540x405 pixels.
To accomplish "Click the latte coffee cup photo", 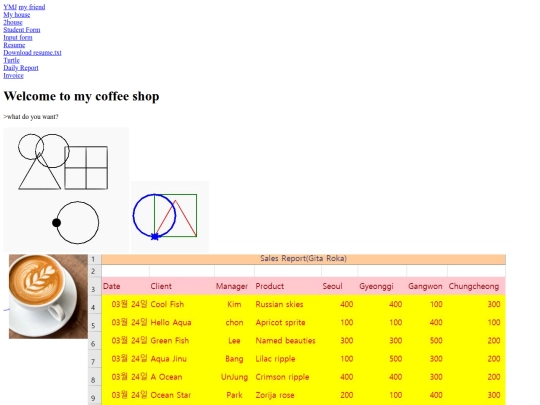I will [x=48, y=297].
